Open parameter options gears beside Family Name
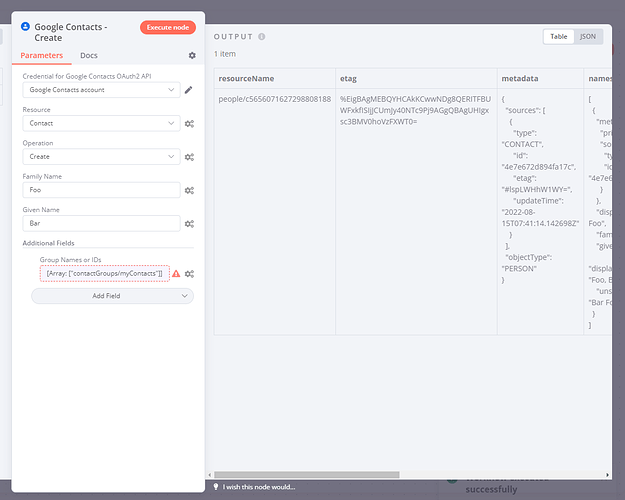Screen dimensions: 625x500 [x=189, y=190]
